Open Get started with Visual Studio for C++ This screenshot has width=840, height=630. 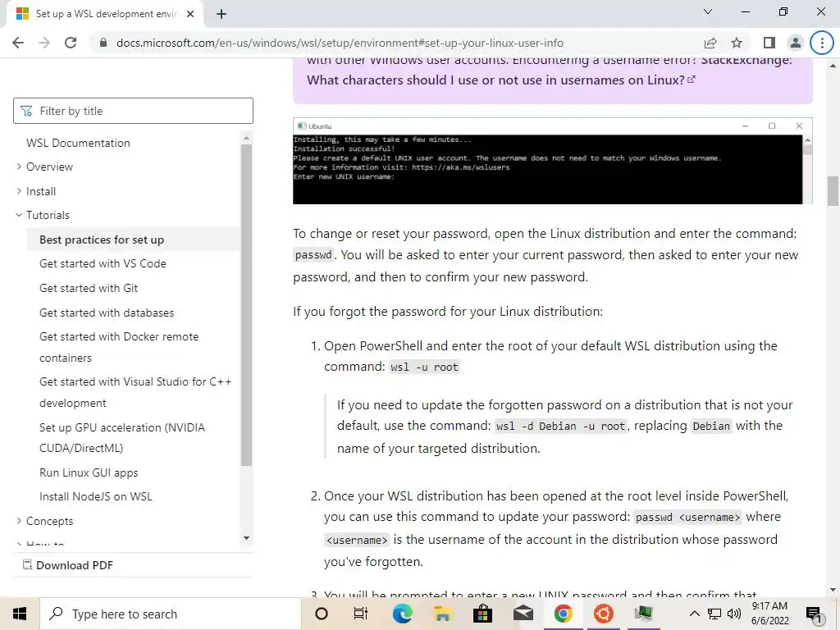[x=135, y=392]
